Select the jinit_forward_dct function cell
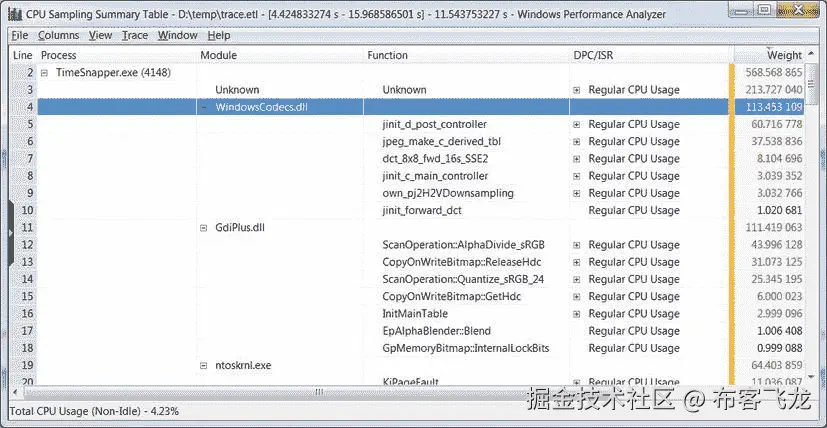This screenshot has height=428, width=827. point(422,210)
